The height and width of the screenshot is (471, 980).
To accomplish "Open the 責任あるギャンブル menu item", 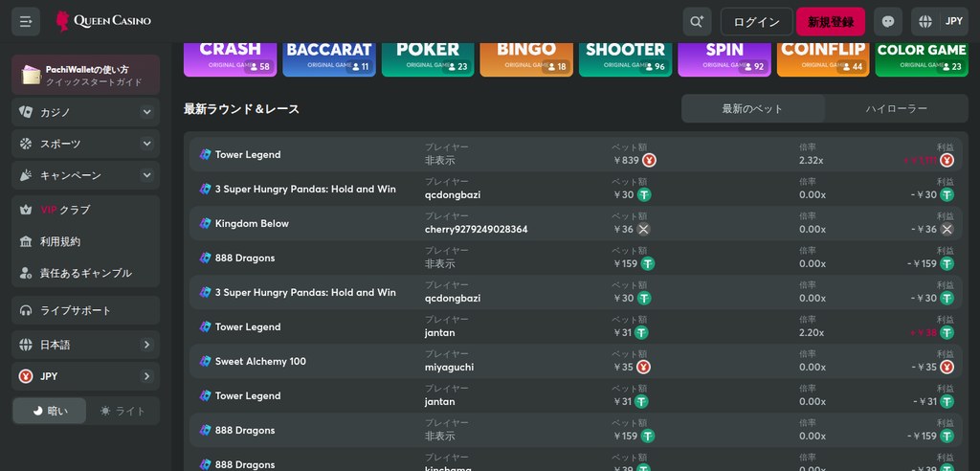I will (85, 274).
